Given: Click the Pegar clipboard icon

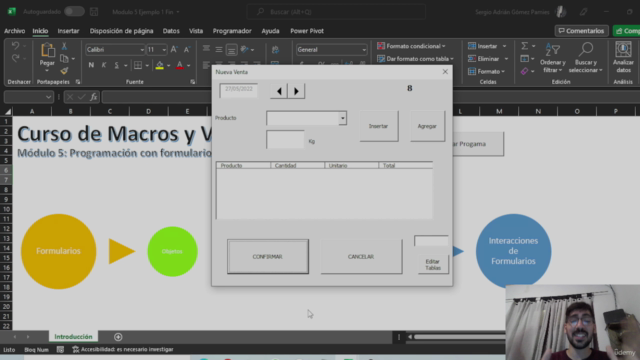Looking at the screenshot, I should coord(47,51).
